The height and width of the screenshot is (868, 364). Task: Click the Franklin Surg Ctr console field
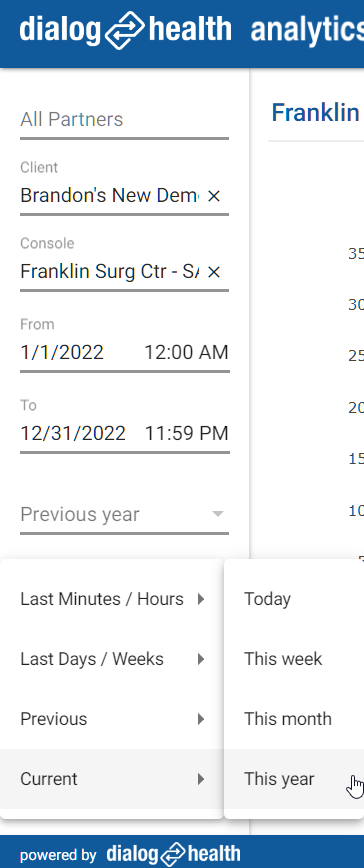110,272
